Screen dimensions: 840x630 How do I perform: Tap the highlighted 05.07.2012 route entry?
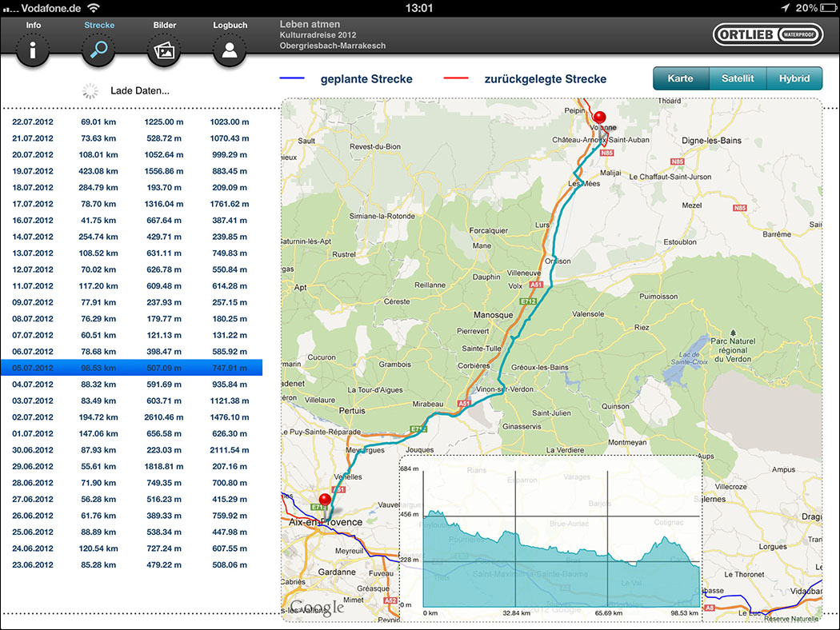click(131, 368)
